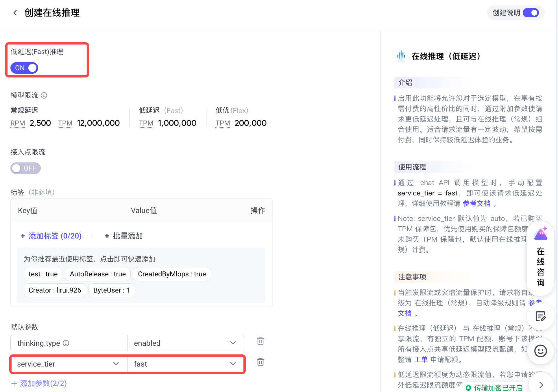Click the 传输加密已开启 shield status
Screen dimensions: 558x392
click(494, 388)
